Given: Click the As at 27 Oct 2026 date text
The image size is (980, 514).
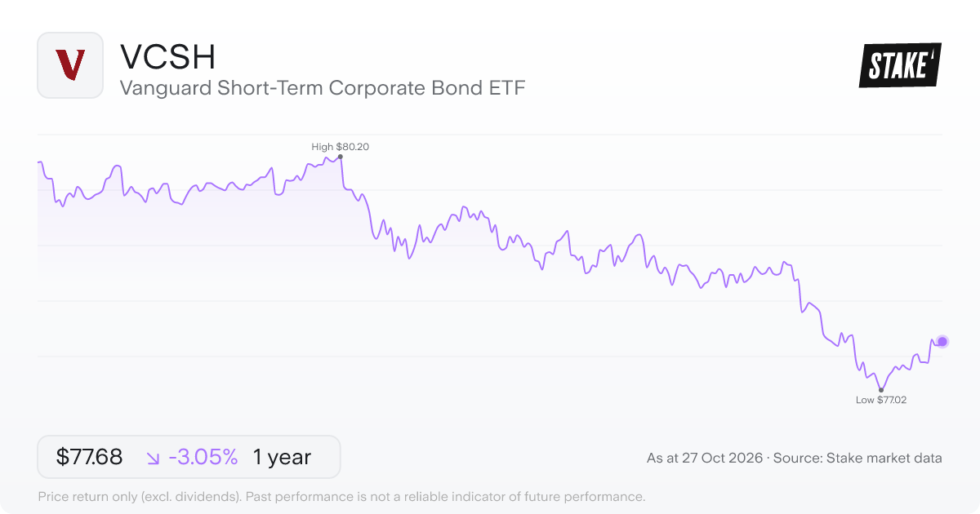Looking at the screenshot, I should [705, 458].
